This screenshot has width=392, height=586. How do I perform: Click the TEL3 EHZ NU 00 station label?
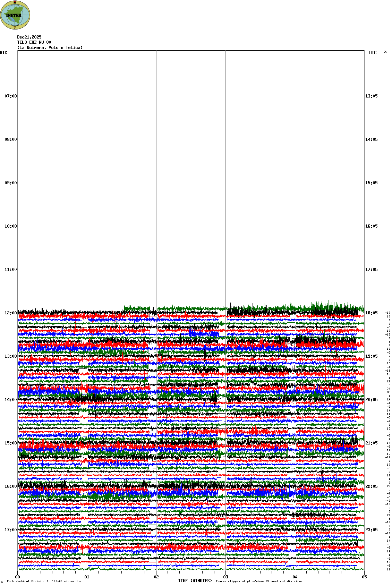[34, 42]
